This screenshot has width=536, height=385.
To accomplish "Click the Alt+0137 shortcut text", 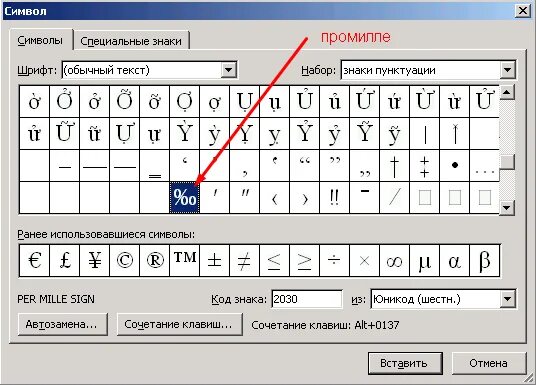I will point(377,325).
